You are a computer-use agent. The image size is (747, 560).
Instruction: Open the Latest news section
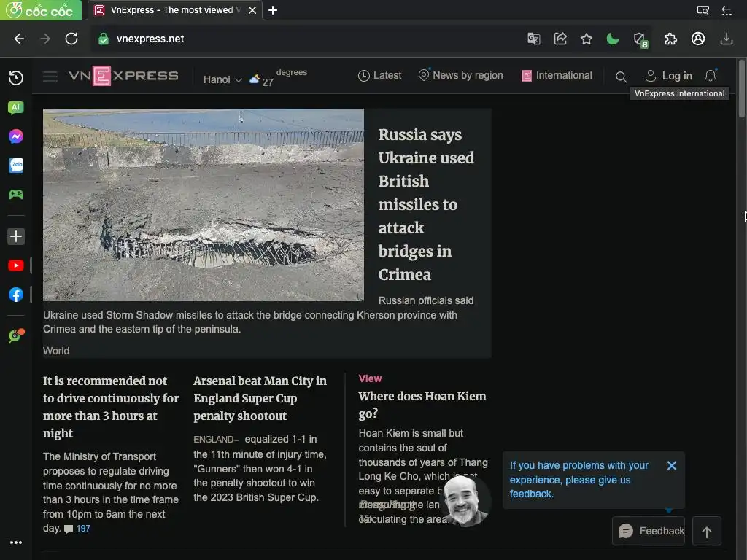[x=379, y=75]
